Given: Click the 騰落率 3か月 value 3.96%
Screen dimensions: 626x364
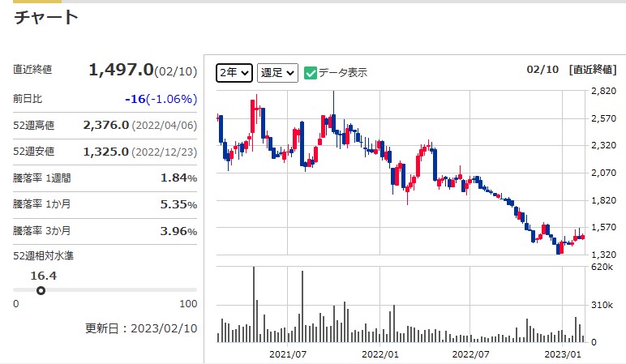Looking at the screenshot, I should pos(179,231).
